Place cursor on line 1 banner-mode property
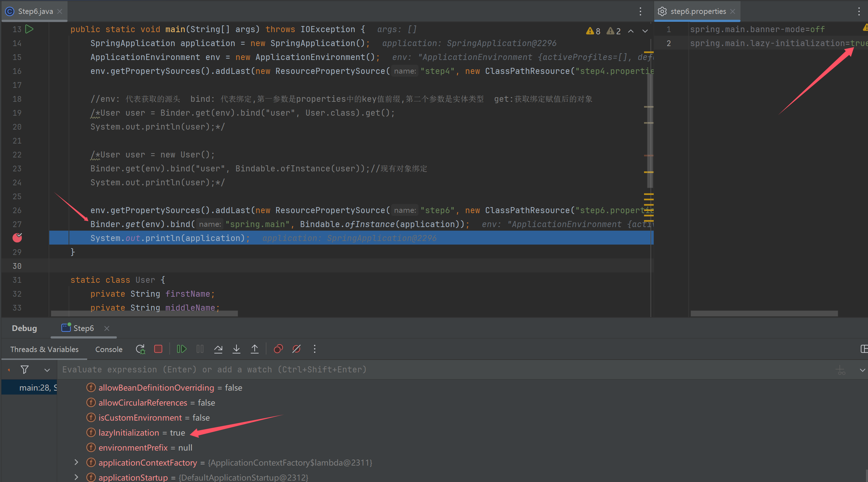 point(757,29)
